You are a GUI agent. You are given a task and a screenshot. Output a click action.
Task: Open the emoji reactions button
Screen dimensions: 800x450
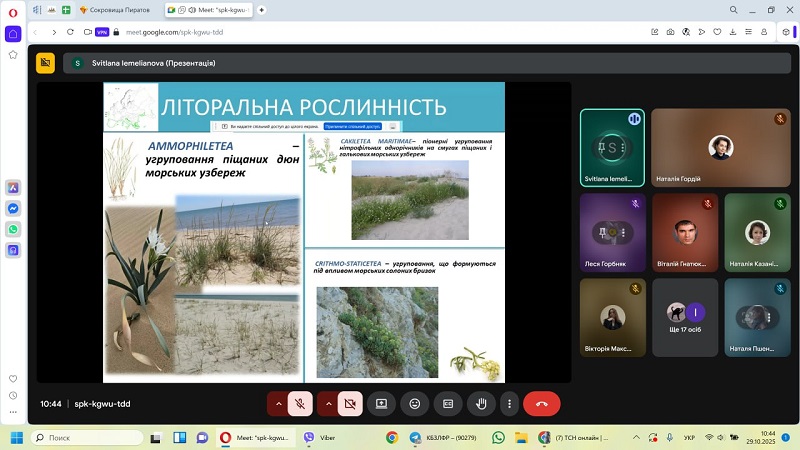pos(414,404)
